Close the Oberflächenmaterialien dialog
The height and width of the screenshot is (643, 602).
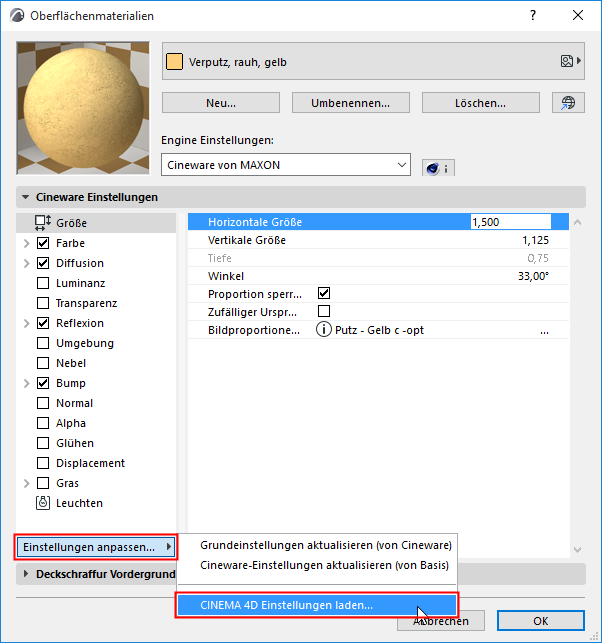click(x=578, y=16)
